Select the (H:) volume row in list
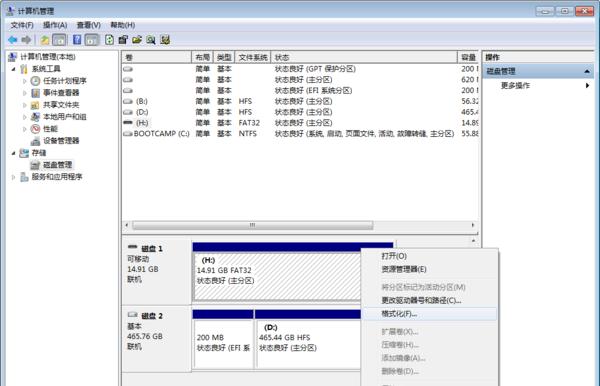 (300, 123)
